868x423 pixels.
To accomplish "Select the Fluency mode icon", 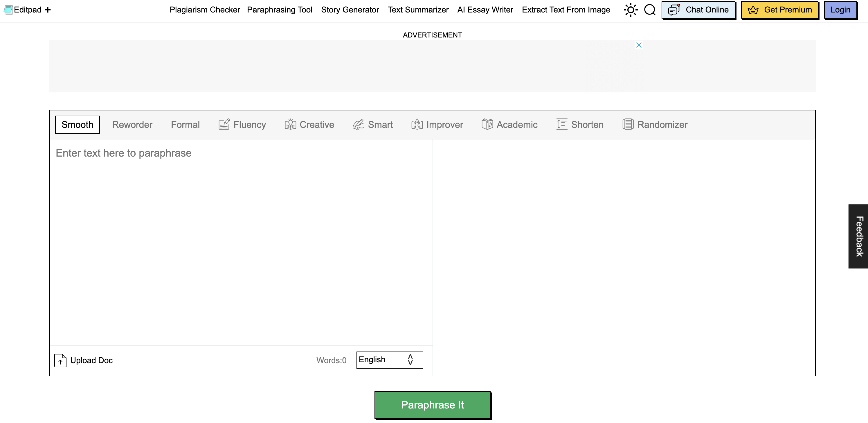I will click(224, 124).
